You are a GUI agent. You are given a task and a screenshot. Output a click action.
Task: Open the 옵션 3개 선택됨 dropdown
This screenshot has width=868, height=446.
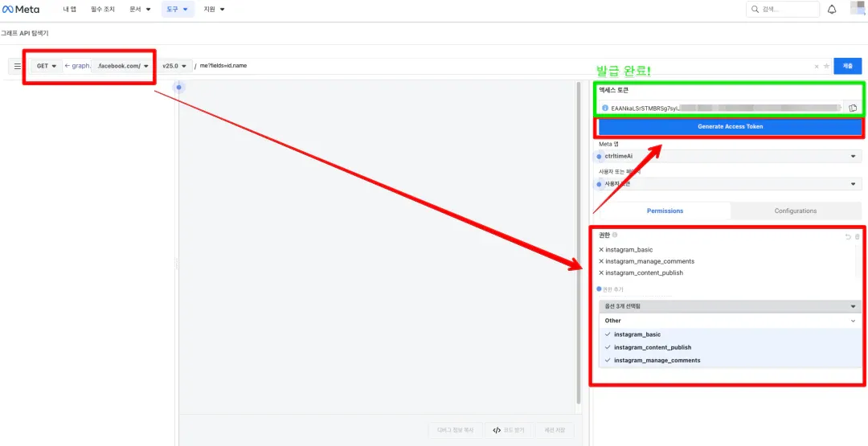730,306
